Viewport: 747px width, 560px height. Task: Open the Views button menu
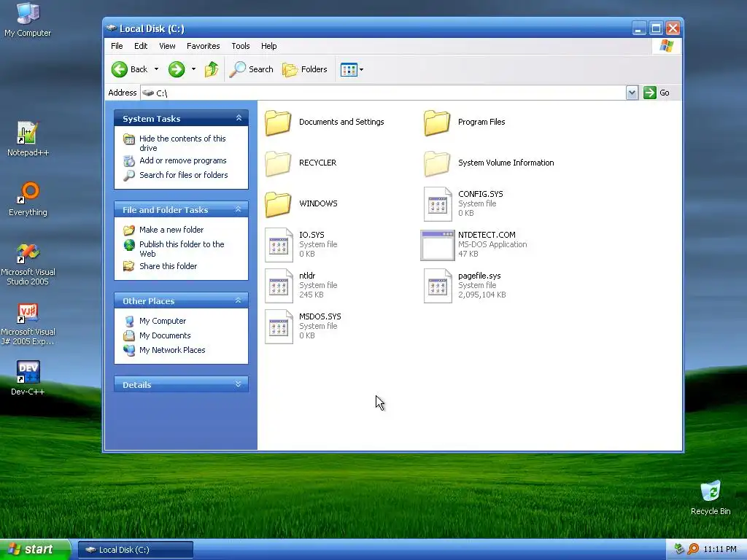pos(352,69)
